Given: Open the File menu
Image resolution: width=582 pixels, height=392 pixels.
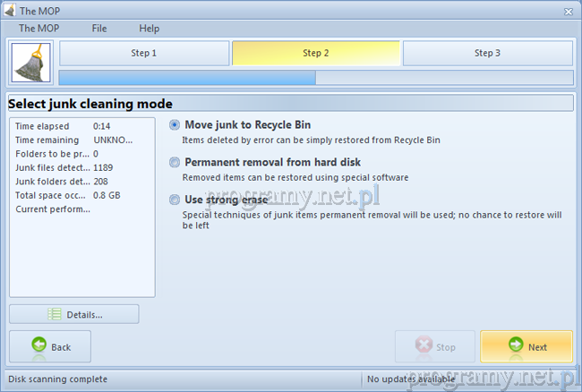Looking at the screenshot, I should (98, 29).
